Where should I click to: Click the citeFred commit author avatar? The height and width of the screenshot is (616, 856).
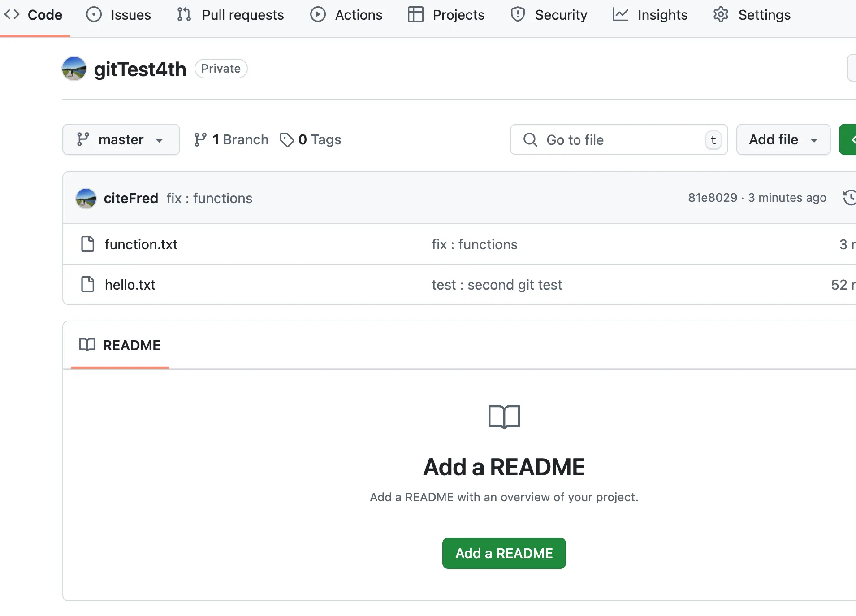(x=86, y=198)
